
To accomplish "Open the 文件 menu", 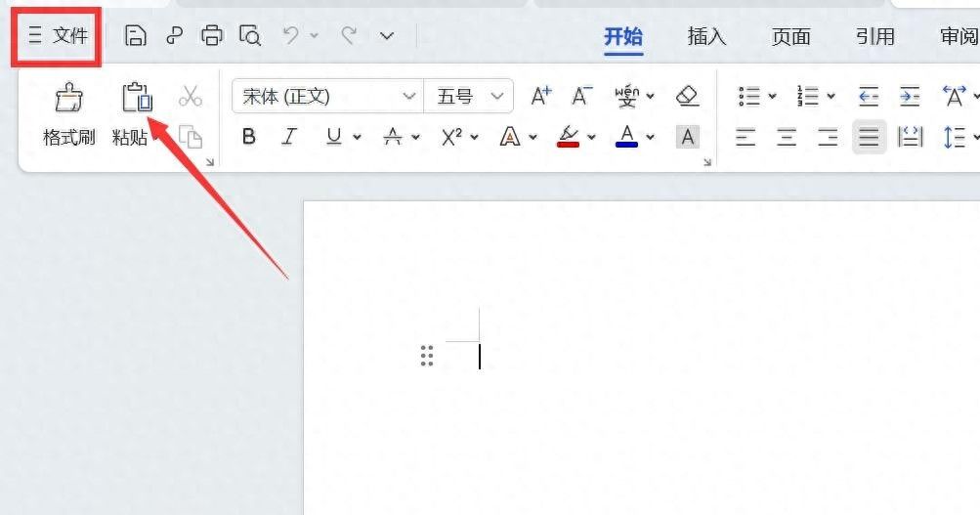I will click(58, 35).
